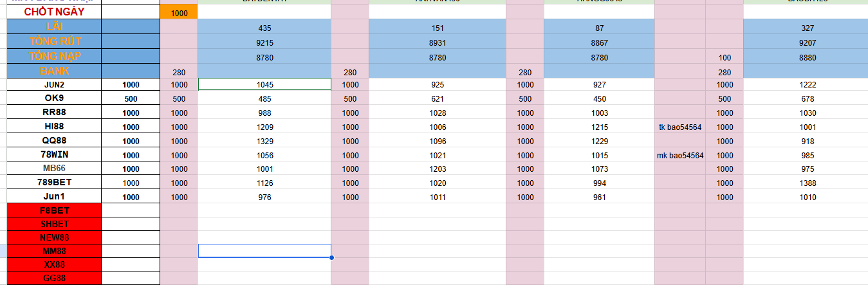The height and width of the screenshot is (285, 868).
Task: Select the red MM88 cell
Action: tap(54, 252)
